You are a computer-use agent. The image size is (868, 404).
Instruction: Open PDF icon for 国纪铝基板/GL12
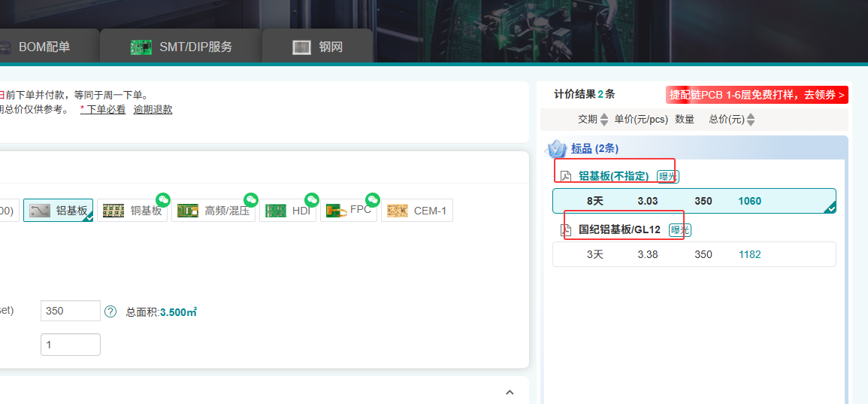[x=567, y=229]
